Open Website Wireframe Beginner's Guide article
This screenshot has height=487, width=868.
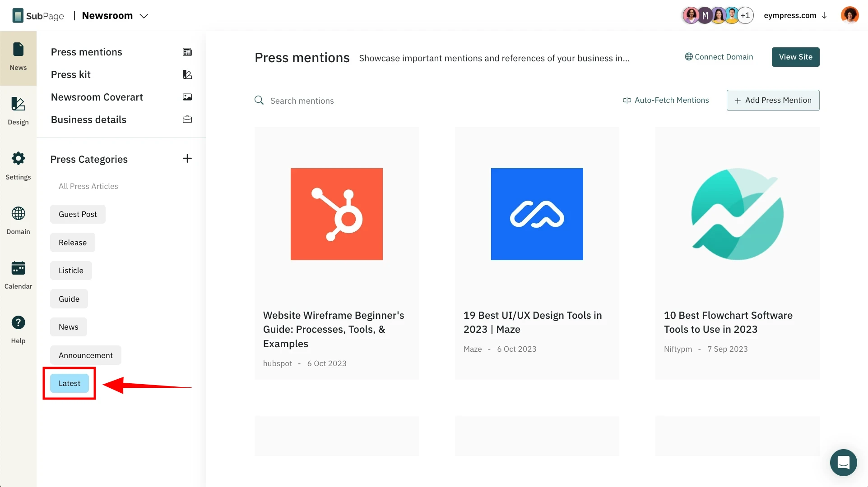coord(334,330)
